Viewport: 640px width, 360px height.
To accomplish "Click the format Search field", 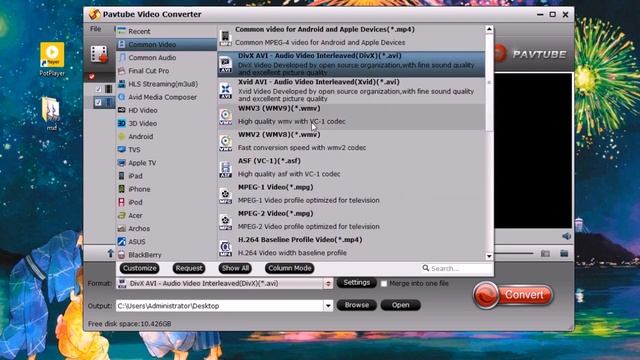I will [457, 268].
